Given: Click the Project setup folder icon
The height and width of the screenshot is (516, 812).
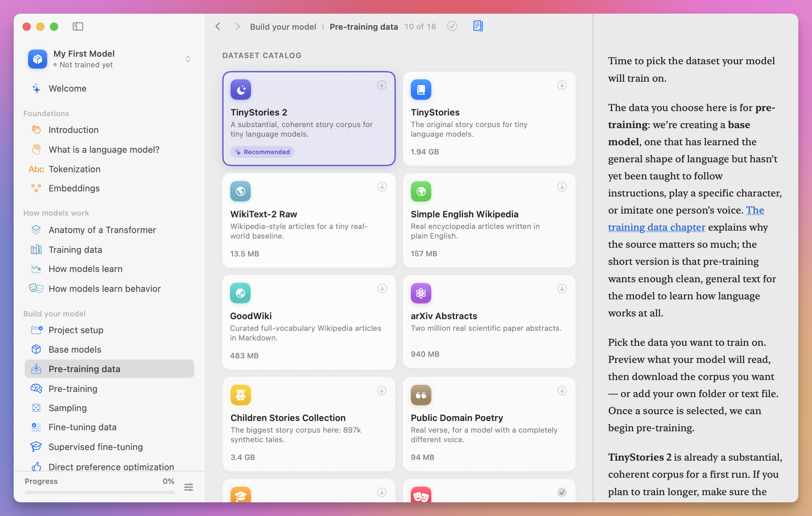Looking at the screenshot, I should (x=36, y=330).
